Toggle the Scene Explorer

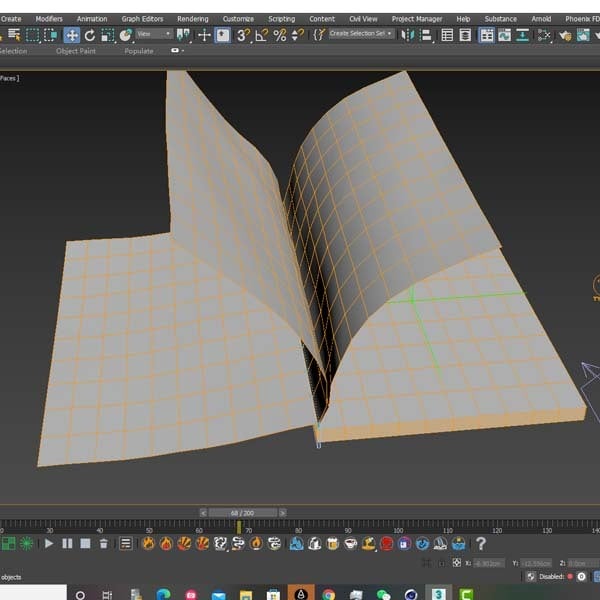[x=447, y=35]
